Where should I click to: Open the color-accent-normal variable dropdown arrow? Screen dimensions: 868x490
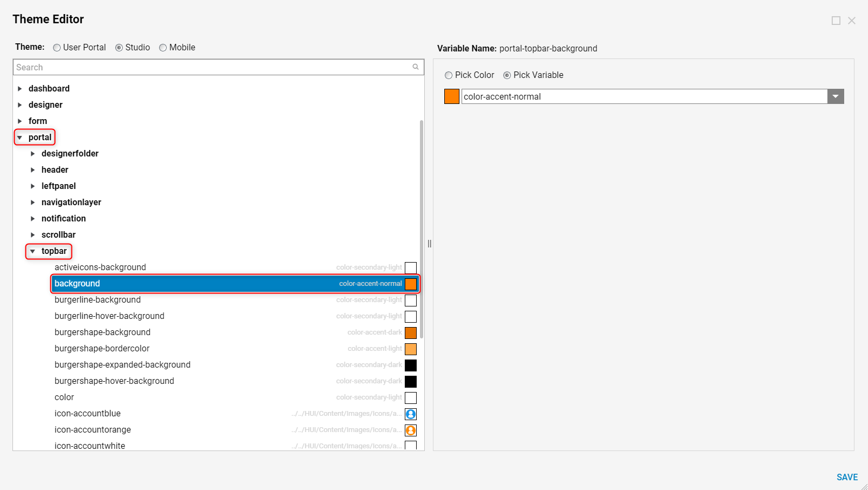836,96
